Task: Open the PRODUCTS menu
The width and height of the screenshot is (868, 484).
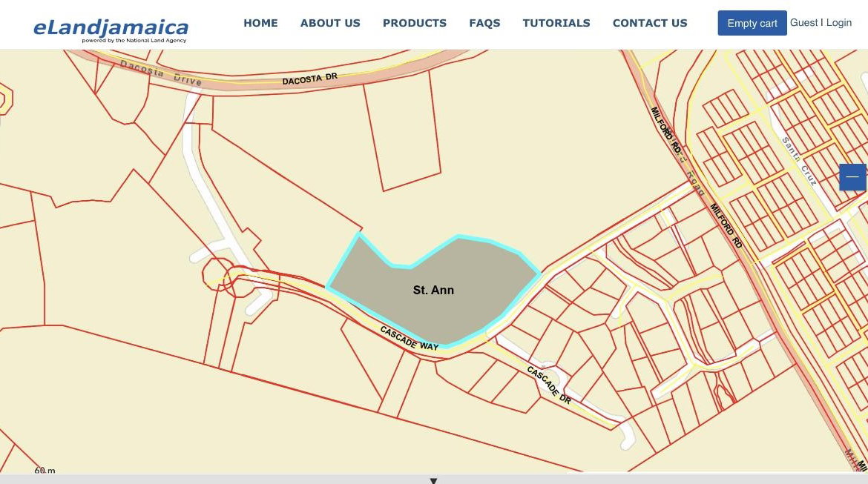Action: pos(415,23)
